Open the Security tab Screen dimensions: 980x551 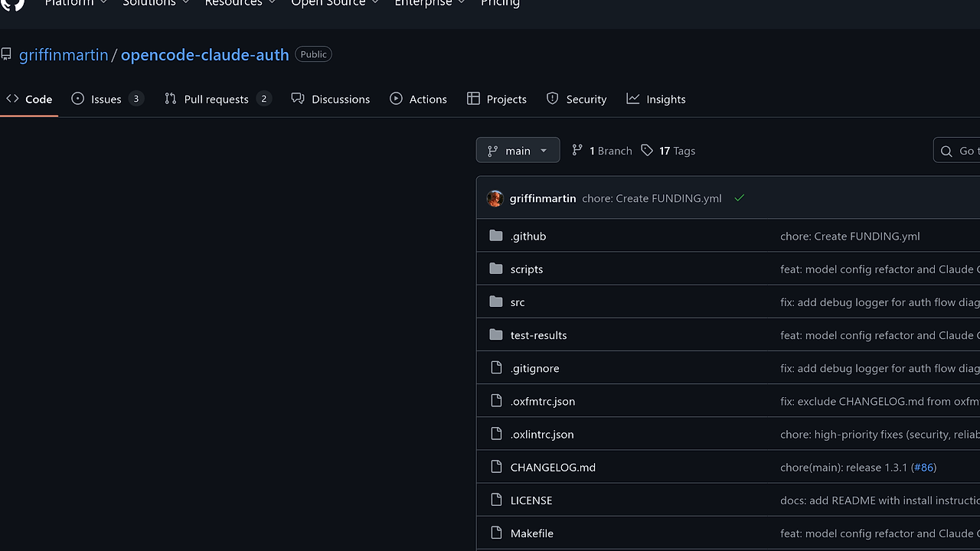[577, 99]
